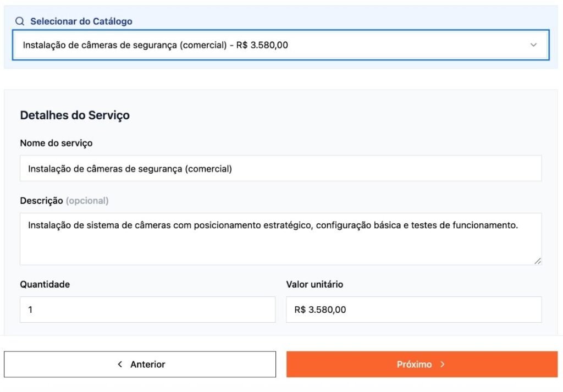Screen dimensions: 563x392
Task: Grab the Descrição textarea resize handle
Action: click(537, 261)
